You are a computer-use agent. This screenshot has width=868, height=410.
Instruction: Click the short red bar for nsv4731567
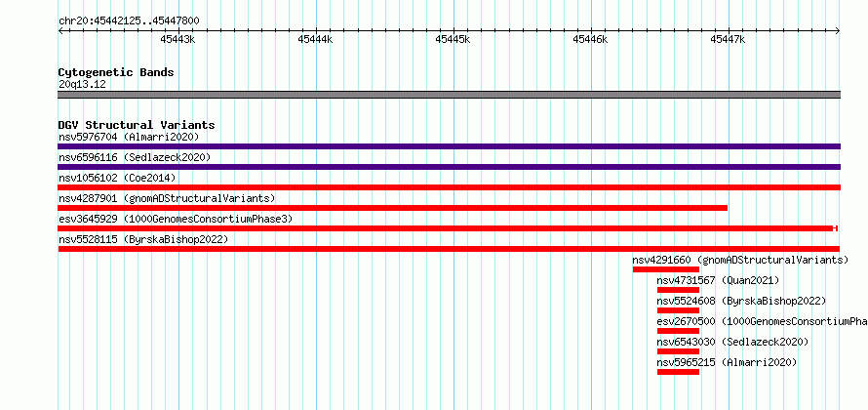point(678,290)
